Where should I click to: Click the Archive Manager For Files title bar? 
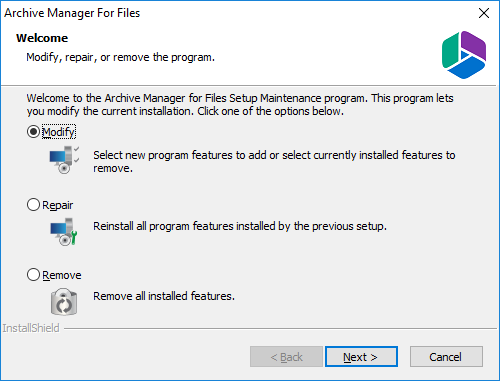coord(233,13)
